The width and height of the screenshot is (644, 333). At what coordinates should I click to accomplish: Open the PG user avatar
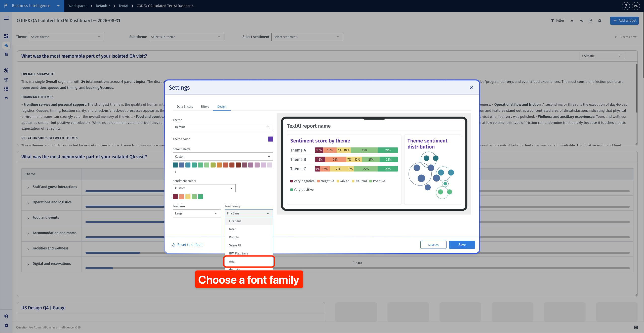coord(636,6)
